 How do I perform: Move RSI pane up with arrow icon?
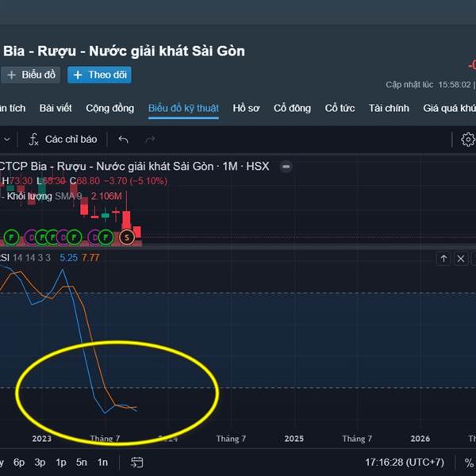[443, 259]
